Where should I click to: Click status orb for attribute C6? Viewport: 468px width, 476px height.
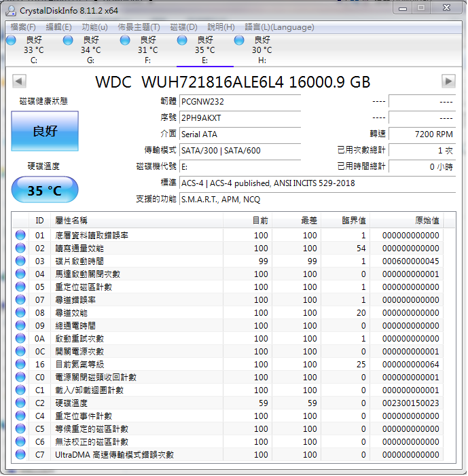point(20,441)
